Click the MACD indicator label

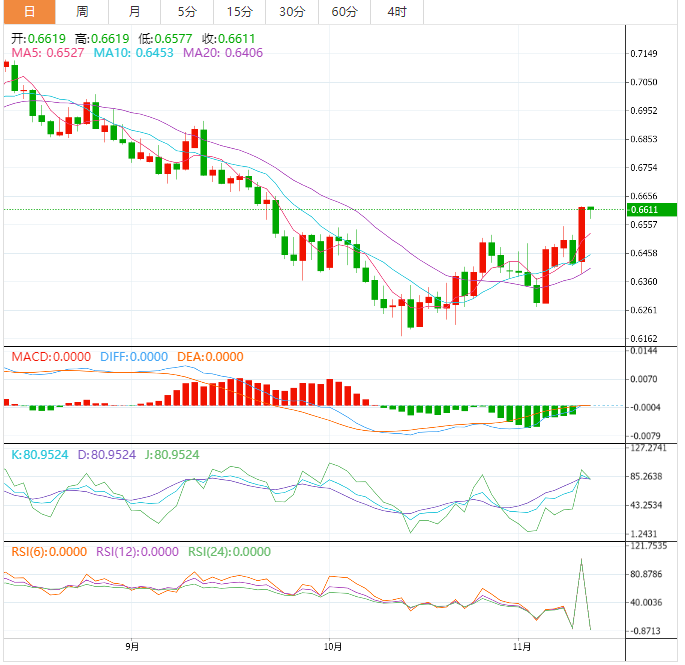coord(50,357)
